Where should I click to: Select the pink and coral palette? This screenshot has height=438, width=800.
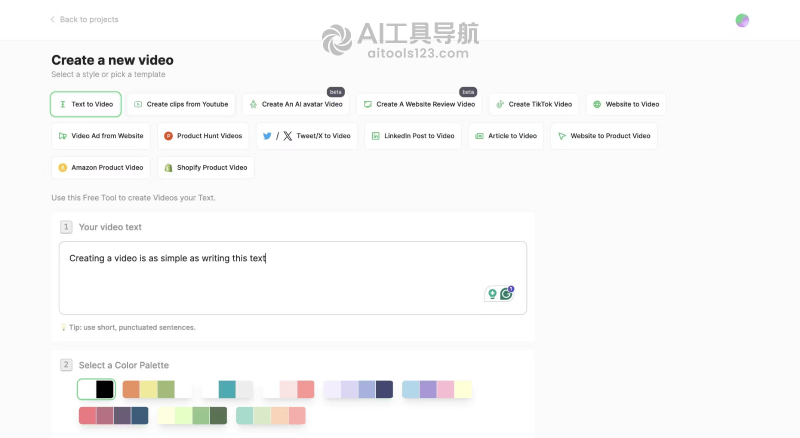(x=289, y=390)
